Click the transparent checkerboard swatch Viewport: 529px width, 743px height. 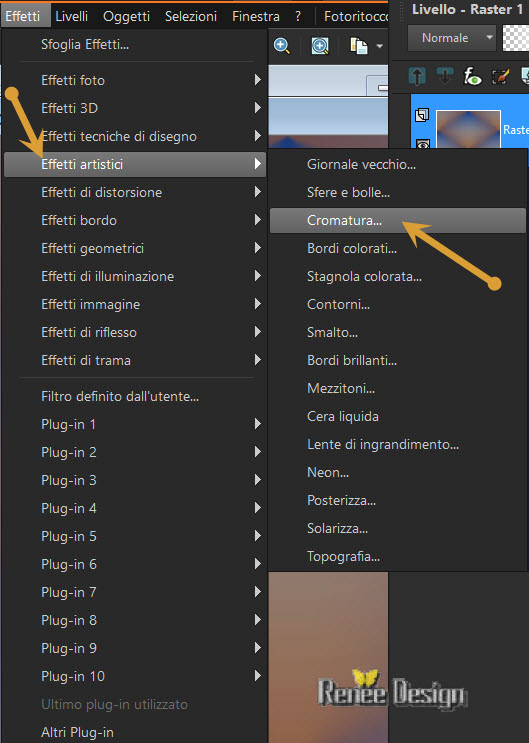coord(515,38)
